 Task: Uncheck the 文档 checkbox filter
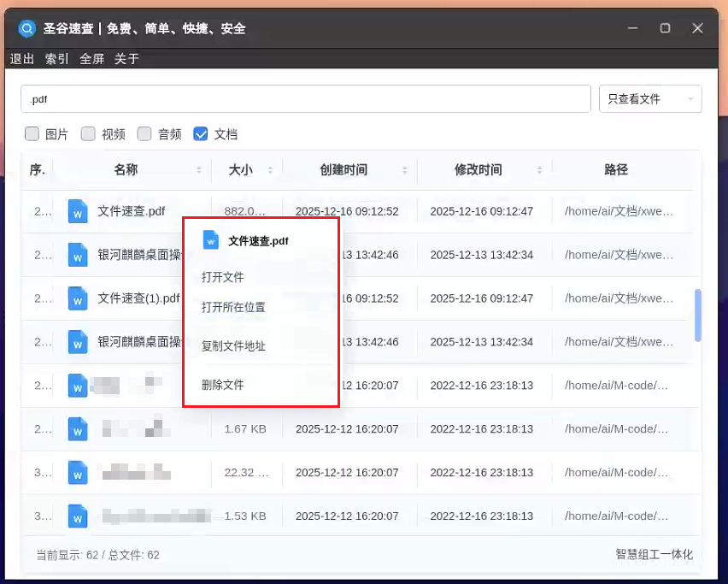201,133
